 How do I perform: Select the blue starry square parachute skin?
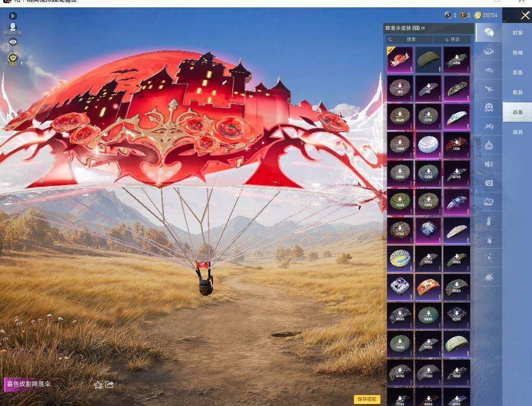[x=428, y=231]
